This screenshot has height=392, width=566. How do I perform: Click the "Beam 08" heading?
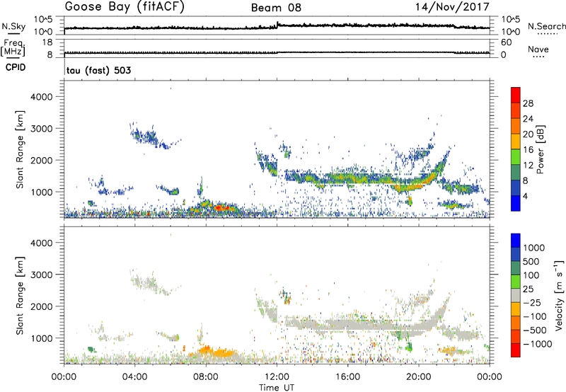tap(276, 8)
